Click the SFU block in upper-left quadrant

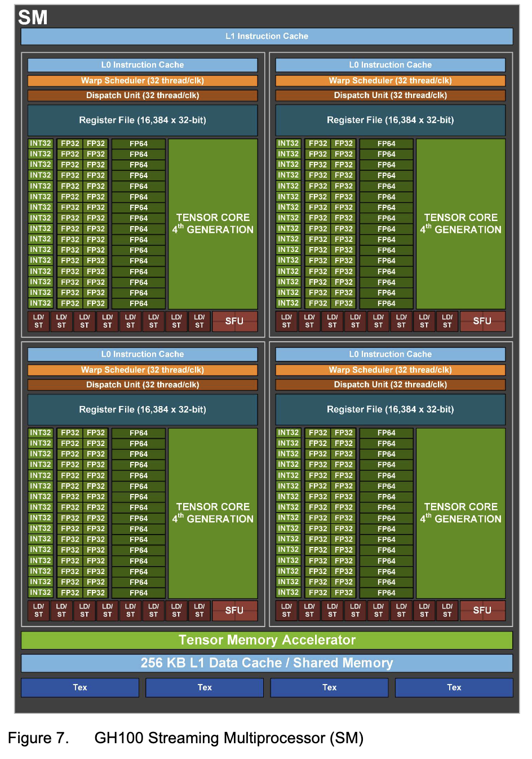pyautogui.click(x=234, y=321)
